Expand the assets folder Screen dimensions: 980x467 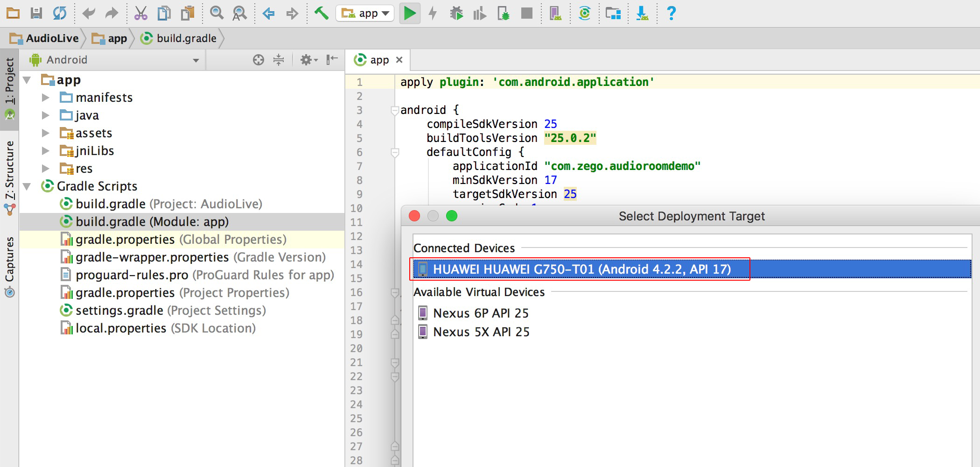point(45,133)
